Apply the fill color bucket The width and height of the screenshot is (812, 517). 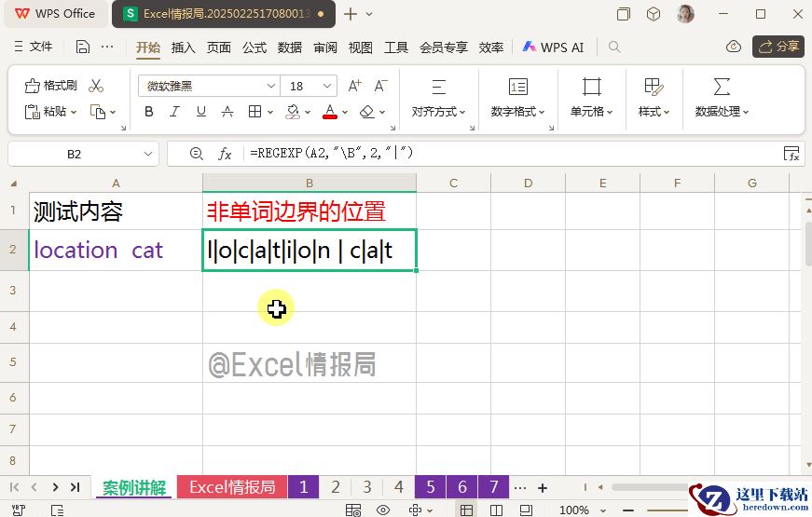pyautogui.click(x=293, y=111)
